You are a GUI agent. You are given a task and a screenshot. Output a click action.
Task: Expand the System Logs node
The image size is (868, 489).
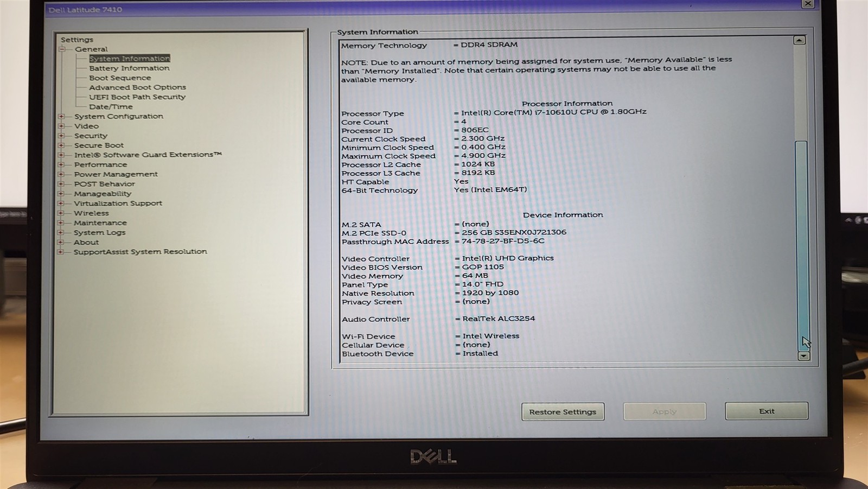pyautogui.click(x=61, y=233)
